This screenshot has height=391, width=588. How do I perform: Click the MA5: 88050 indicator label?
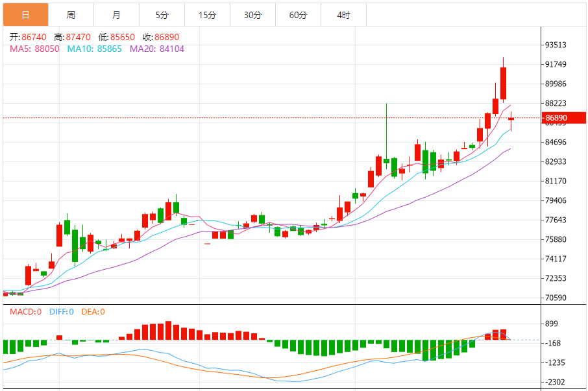tap(34, 49)
